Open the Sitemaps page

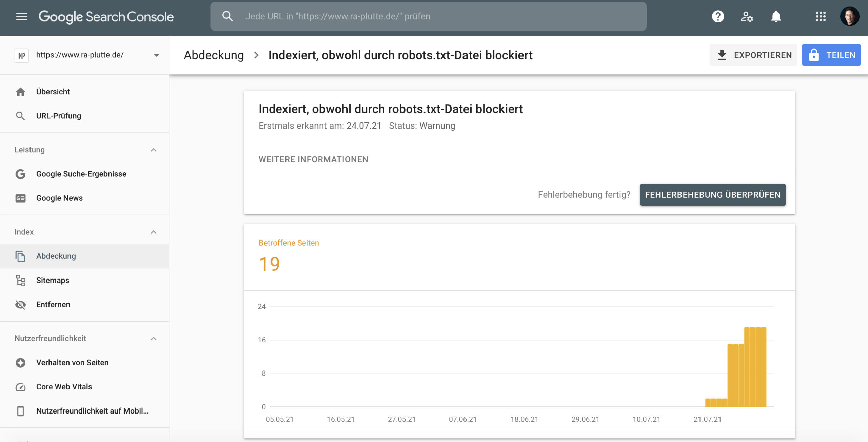click(x=53, y=280)
